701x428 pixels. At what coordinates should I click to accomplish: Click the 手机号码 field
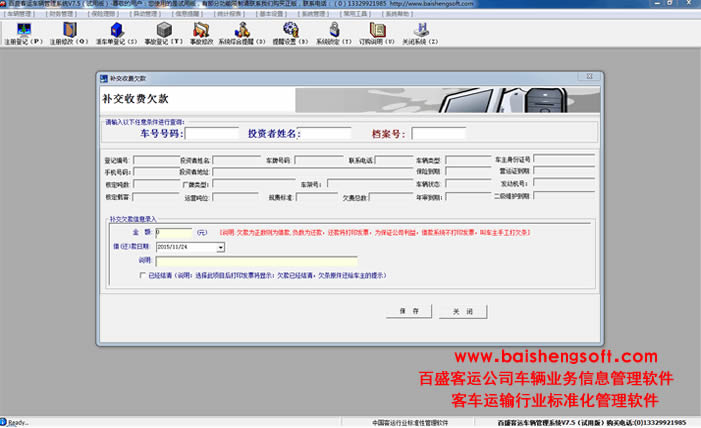156,172
